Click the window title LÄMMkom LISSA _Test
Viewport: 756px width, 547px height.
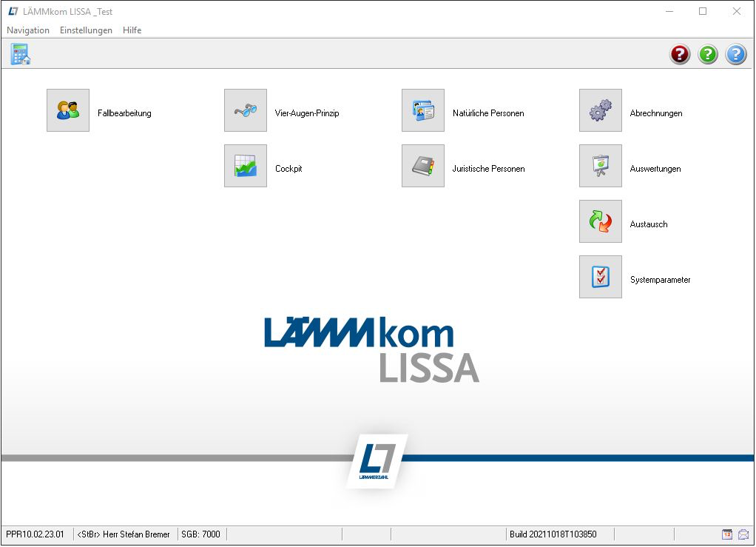click(x=67, y=12)
